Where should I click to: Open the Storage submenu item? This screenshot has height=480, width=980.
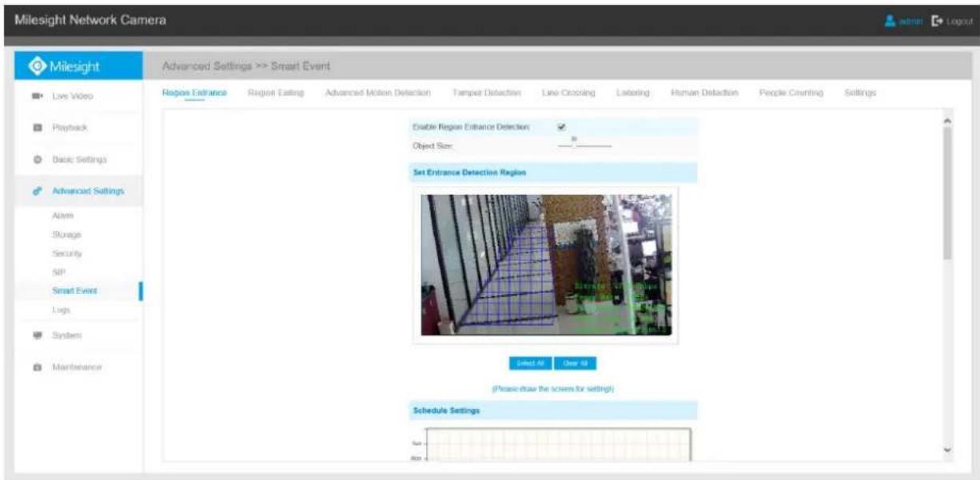[x=66, y=235]
